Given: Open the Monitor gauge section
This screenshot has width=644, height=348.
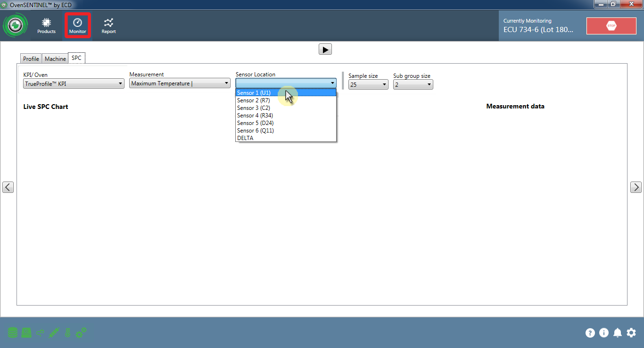Looking at the screenshot, I should 78,26.
